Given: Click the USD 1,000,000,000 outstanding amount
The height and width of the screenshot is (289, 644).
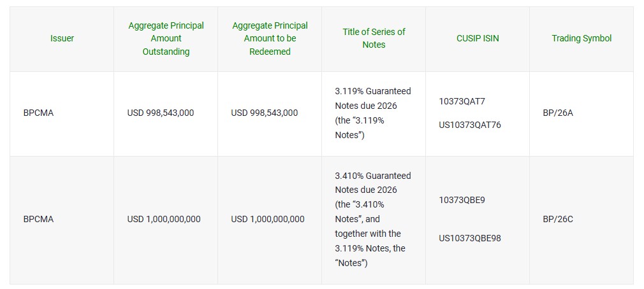Looking at the screenshot, I should tap(164, 219).
